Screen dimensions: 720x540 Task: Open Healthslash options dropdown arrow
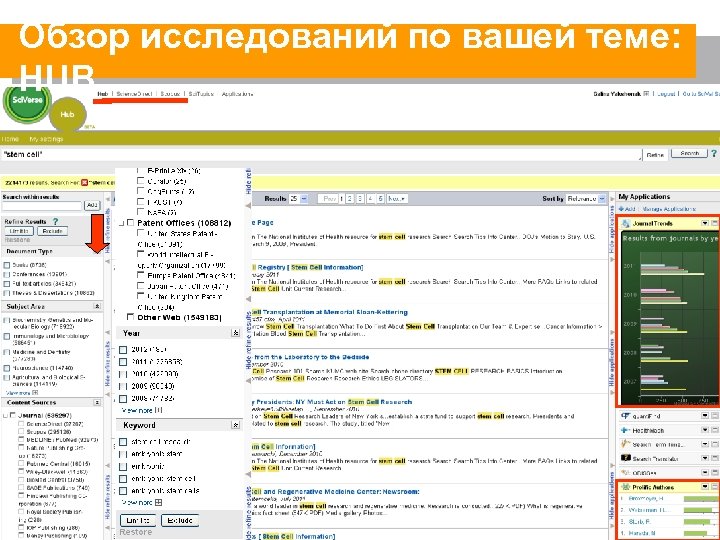(x=705, y=430)
